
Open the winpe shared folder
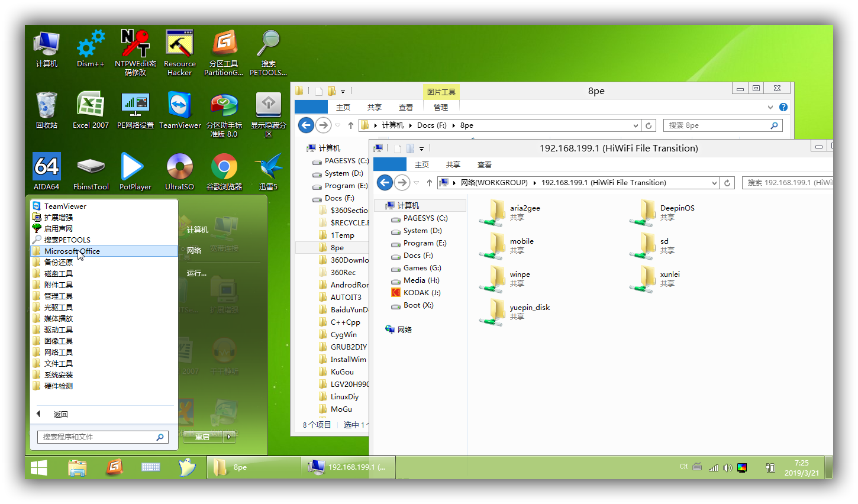pyautogui.click(x=505, y=279)
